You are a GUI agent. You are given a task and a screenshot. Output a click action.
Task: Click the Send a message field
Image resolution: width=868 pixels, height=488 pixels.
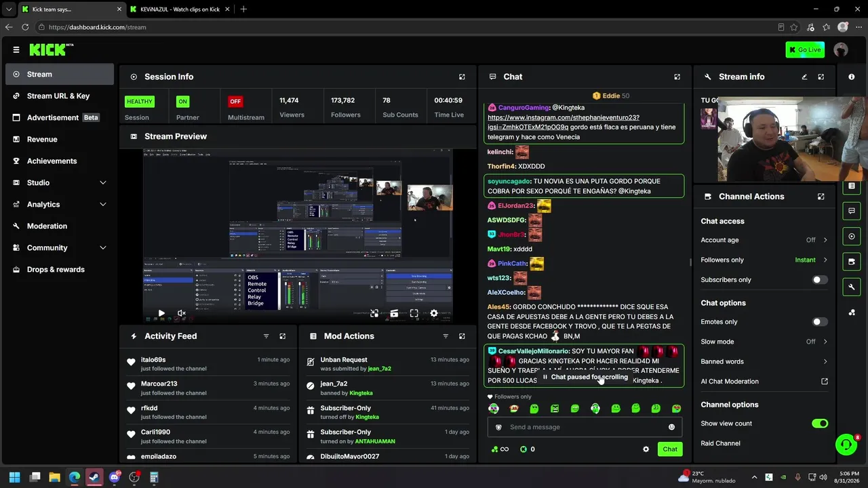pyautogui.click(x=585, y=427)
